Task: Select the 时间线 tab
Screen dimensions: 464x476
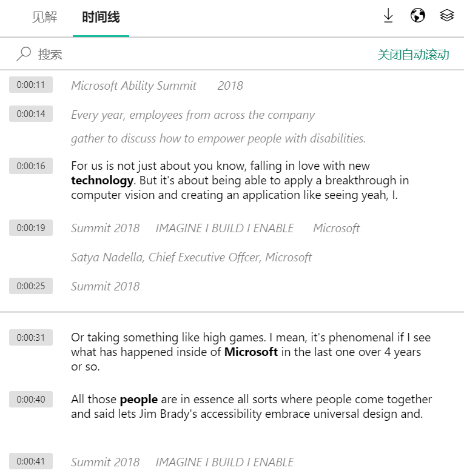Action: click(x=101, y=17)
